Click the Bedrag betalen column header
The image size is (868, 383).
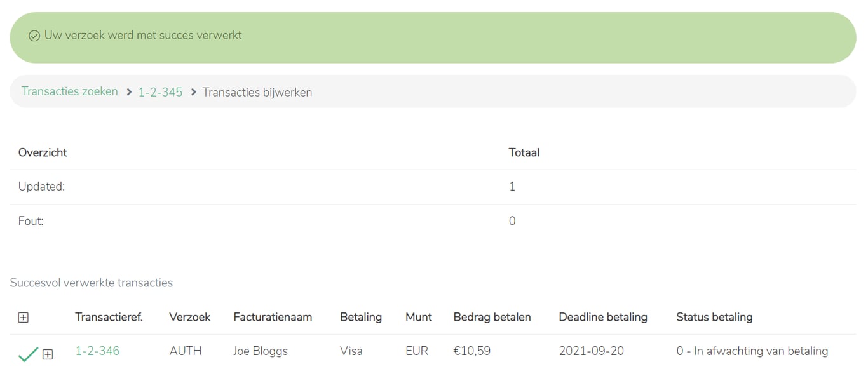[x=492, y=317]
